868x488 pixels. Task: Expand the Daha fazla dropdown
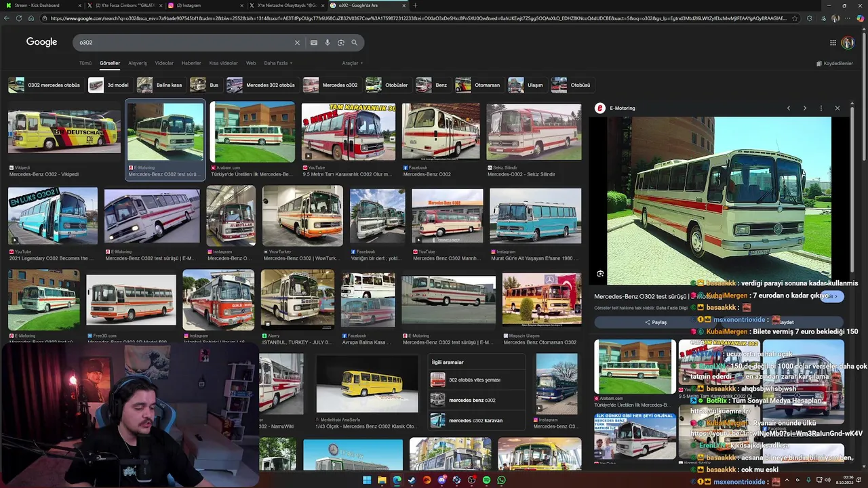click(278, 63)
